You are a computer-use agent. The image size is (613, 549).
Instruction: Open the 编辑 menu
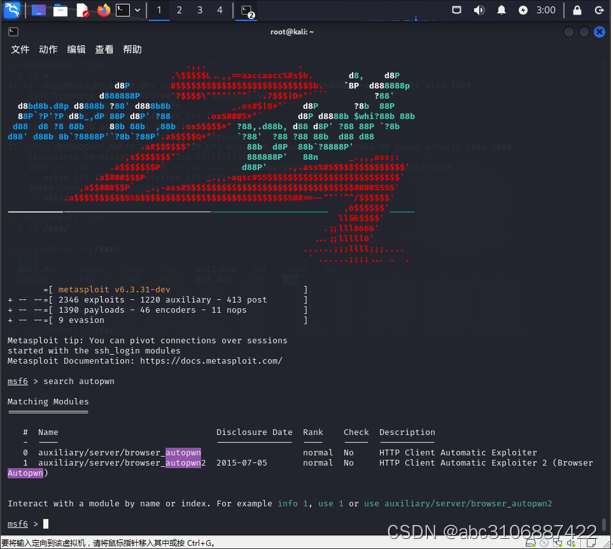(x=76, y=49)
